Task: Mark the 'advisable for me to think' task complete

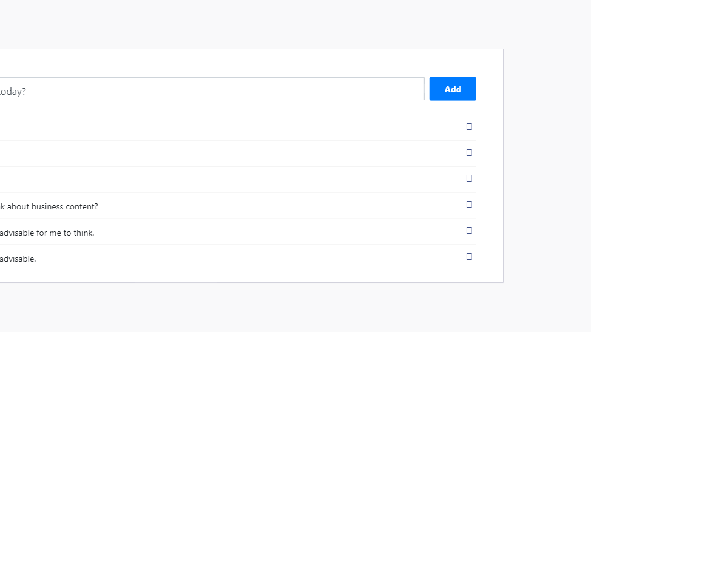Action: (469, 231)
